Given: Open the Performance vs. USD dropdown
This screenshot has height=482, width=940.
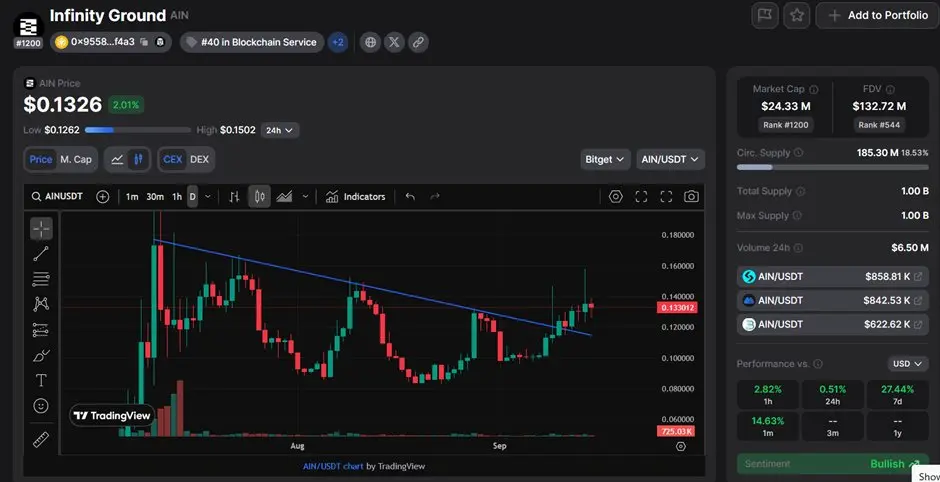Looking at the screenshot, I should [908, 363].
